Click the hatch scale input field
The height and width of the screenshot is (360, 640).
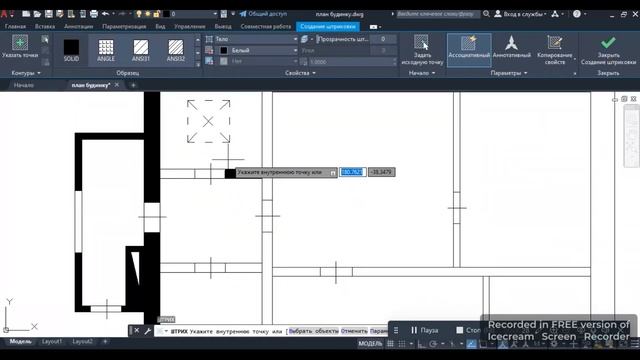pyautogui.click(x=352, y=62)
